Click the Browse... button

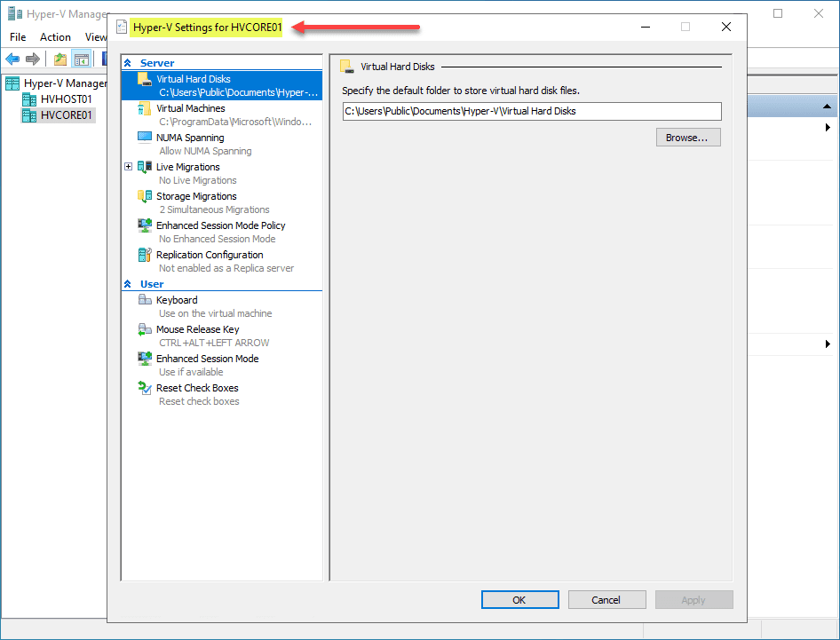(x=688, y=138)
